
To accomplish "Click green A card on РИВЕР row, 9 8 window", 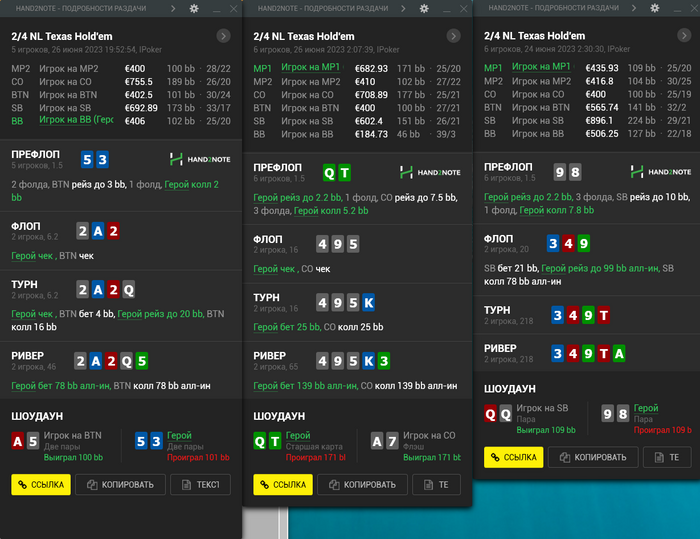I will point(619,354).
